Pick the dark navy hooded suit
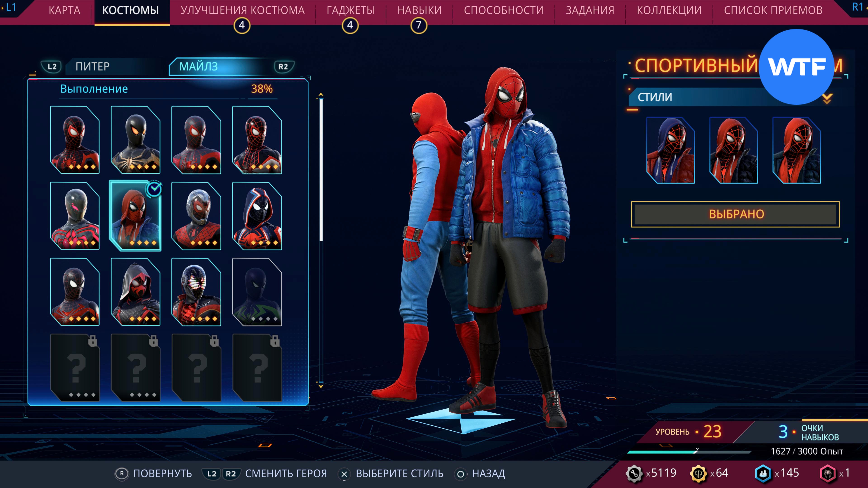Screen dimensions: 868x488 pos(257,216)
